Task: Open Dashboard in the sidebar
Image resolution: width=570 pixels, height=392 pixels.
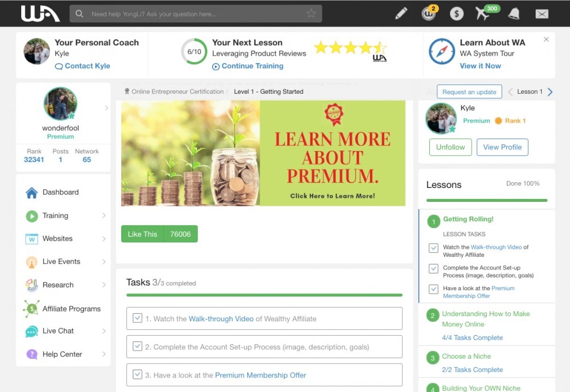Action: pos(60,192)
